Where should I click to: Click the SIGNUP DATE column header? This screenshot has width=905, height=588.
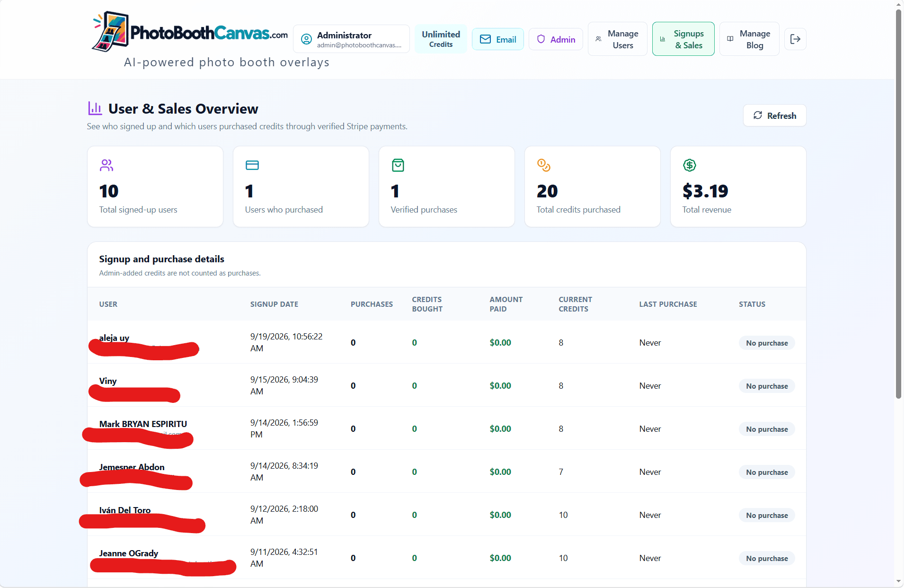(x=274, y=304)
